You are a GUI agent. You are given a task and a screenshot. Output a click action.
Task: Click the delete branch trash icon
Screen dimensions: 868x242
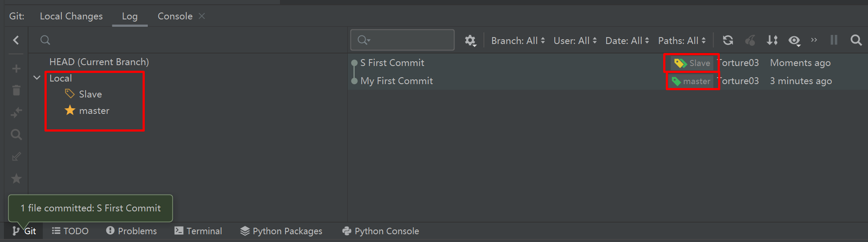16,90
